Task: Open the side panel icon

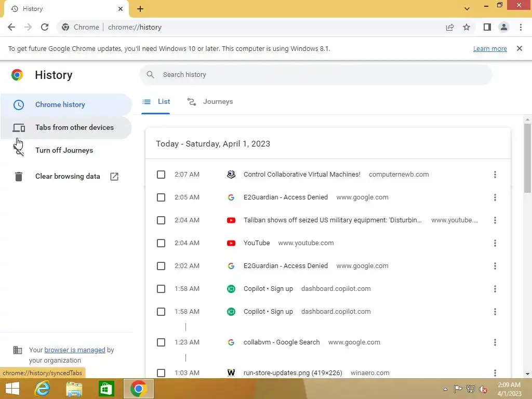Action: pyautogui.click(x=487, y=27)
